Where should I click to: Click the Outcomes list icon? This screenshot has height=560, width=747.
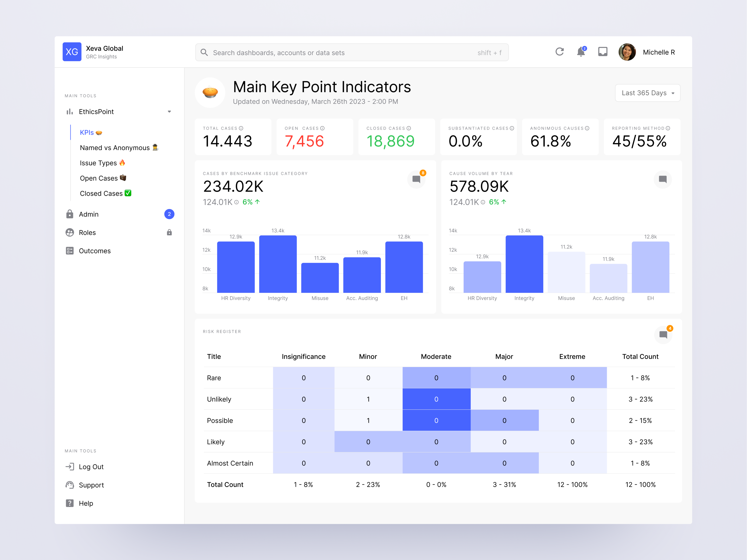[x=70, y=251]
